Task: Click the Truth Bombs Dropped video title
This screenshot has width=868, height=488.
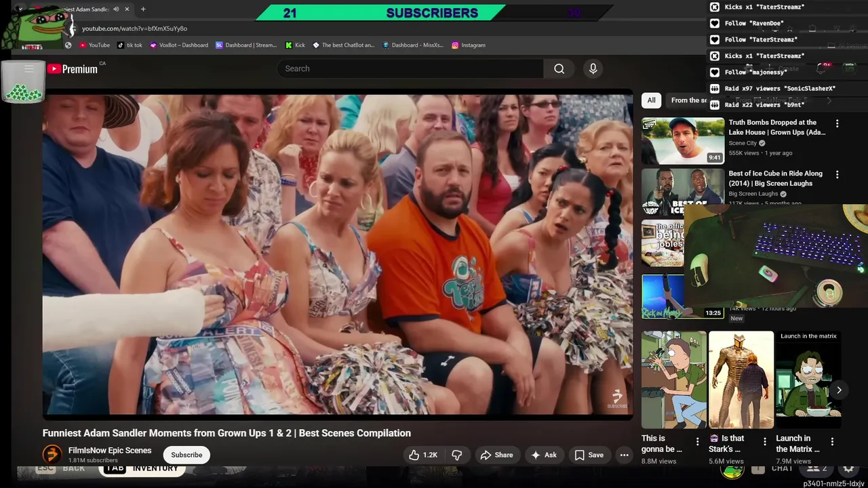Action: pyautogui.click(x=777, y=127)
